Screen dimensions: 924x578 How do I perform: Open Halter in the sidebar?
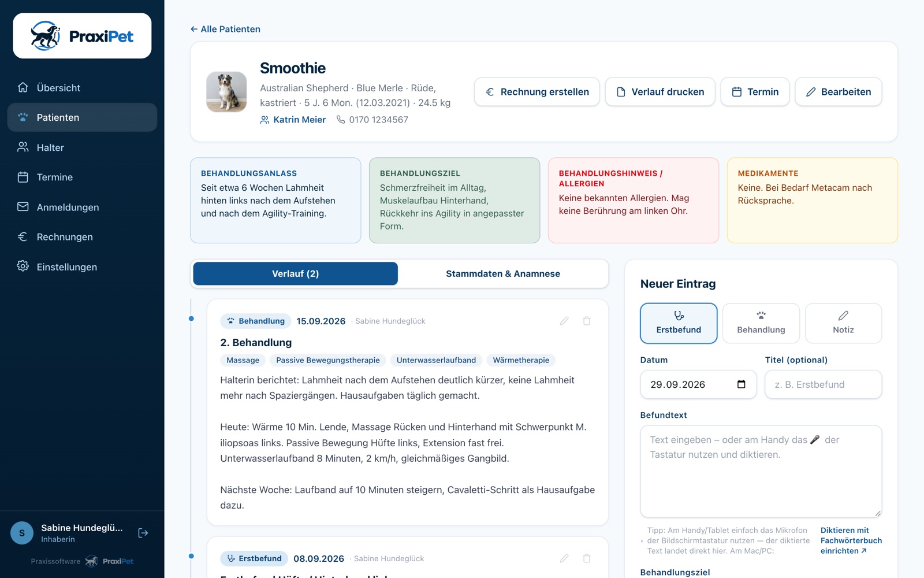[x=82, y=147]
